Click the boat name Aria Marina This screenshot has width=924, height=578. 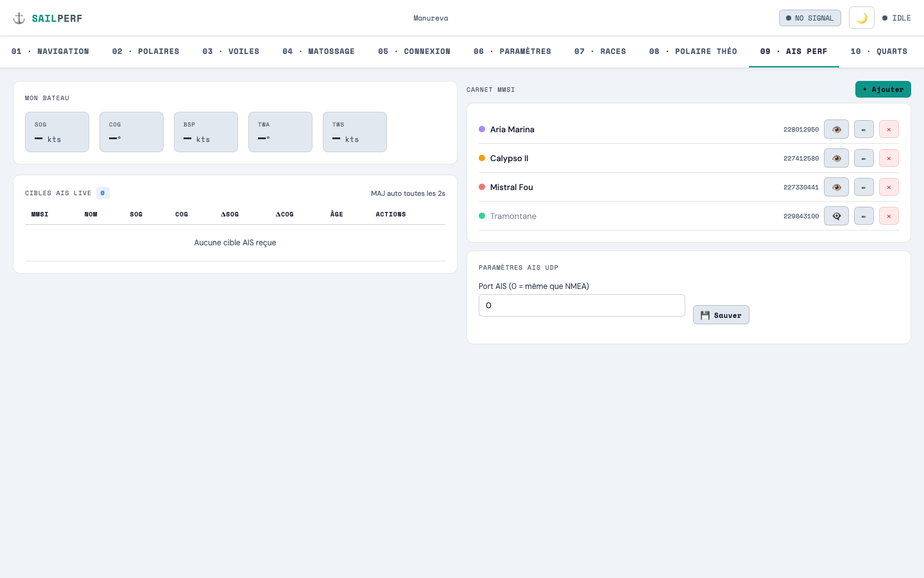point(512,129)
